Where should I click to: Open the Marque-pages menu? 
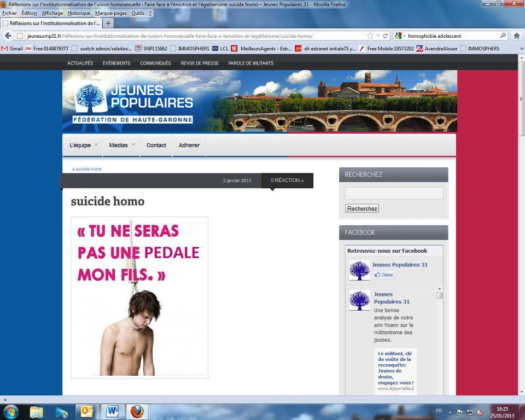click(x=112, y=13)
